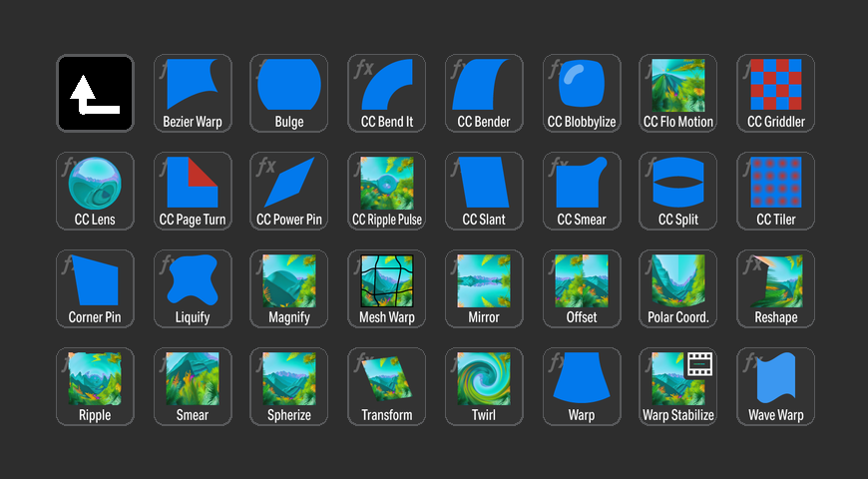
Task: Select the CC Bender effect
Action: 484,93
